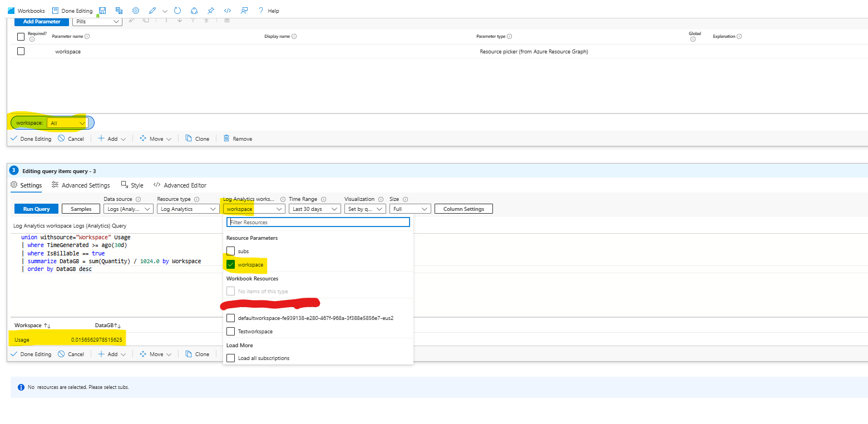Open the Time Range dropdown showing Last 30 days

coord(314,208)
